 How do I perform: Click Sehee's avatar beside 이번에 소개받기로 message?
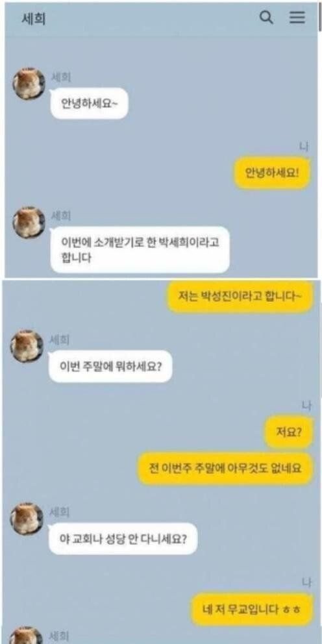[29, 223]
